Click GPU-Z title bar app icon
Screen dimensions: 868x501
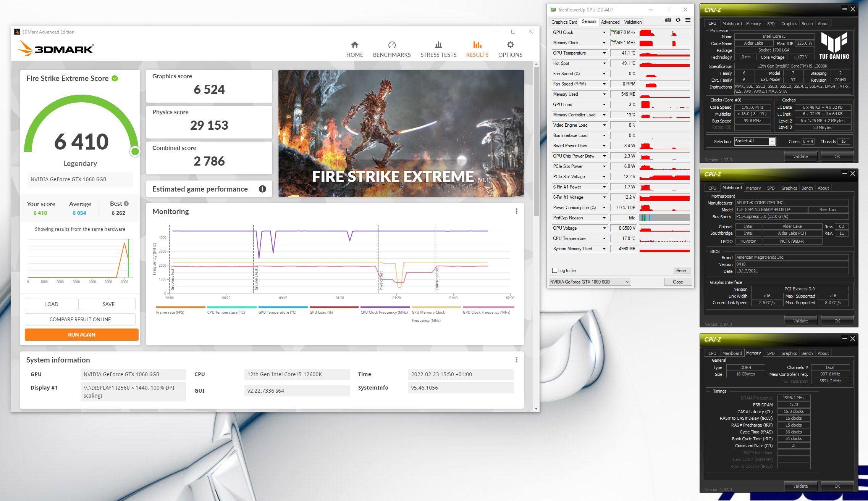[x=553, y=10]
